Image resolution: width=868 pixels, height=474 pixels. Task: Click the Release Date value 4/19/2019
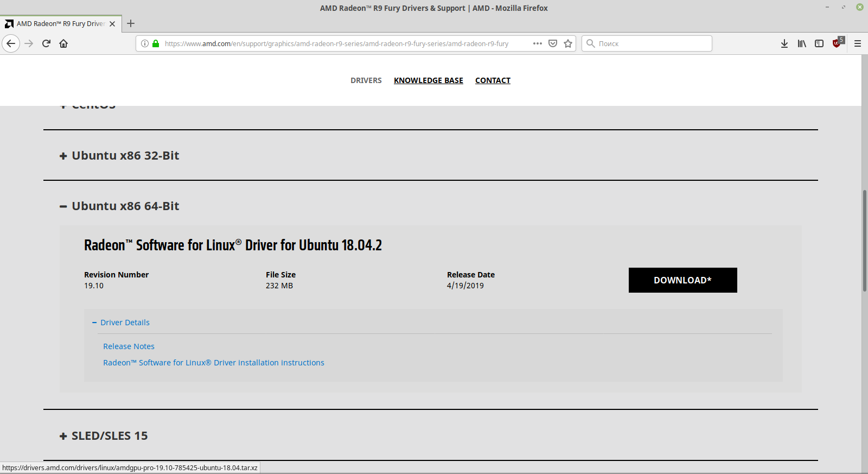click(465, 286)
